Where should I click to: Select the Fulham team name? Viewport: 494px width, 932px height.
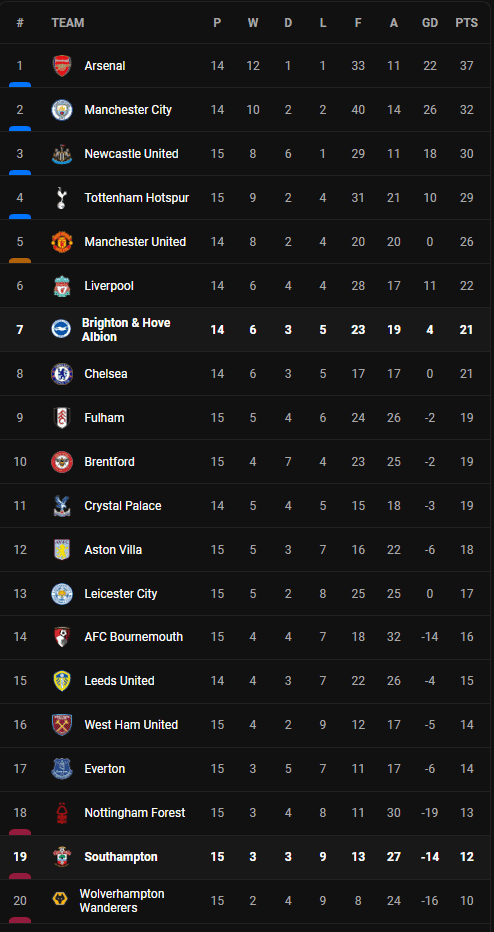pos(105,418)
